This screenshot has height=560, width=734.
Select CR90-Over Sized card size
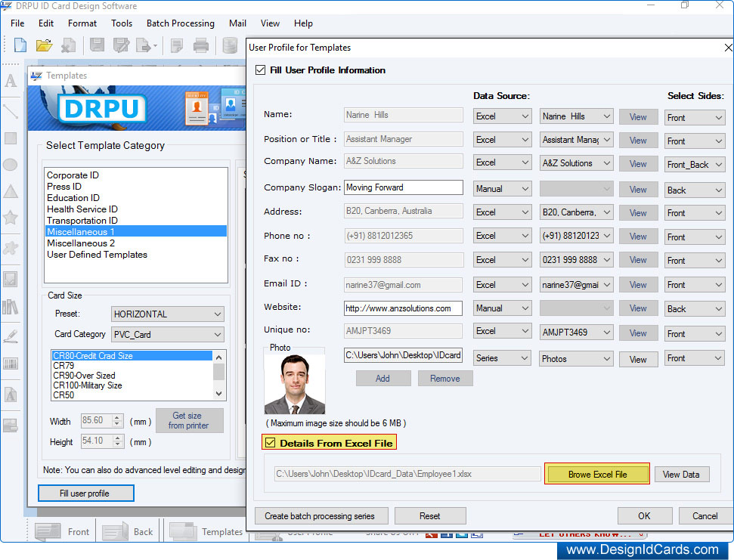(84, 375)
